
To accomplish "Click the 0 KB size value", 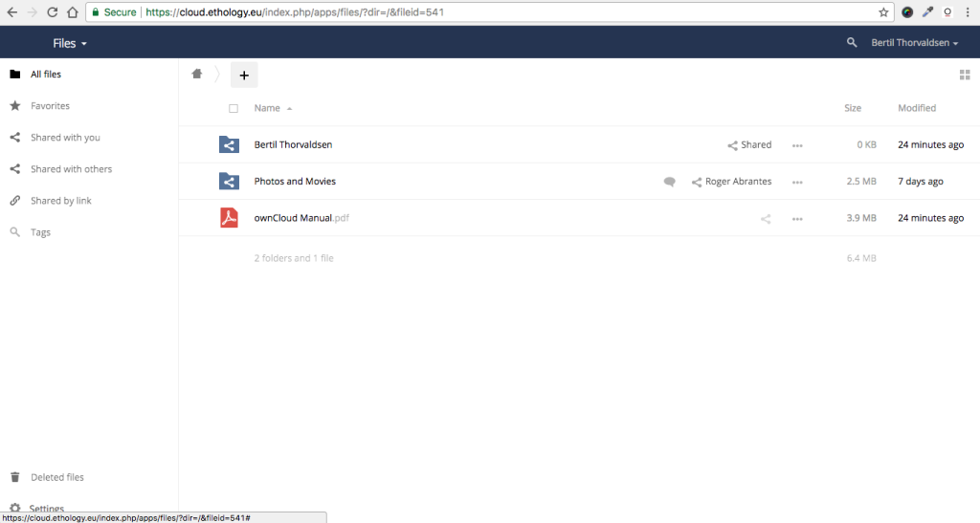I will pos(866,144).
